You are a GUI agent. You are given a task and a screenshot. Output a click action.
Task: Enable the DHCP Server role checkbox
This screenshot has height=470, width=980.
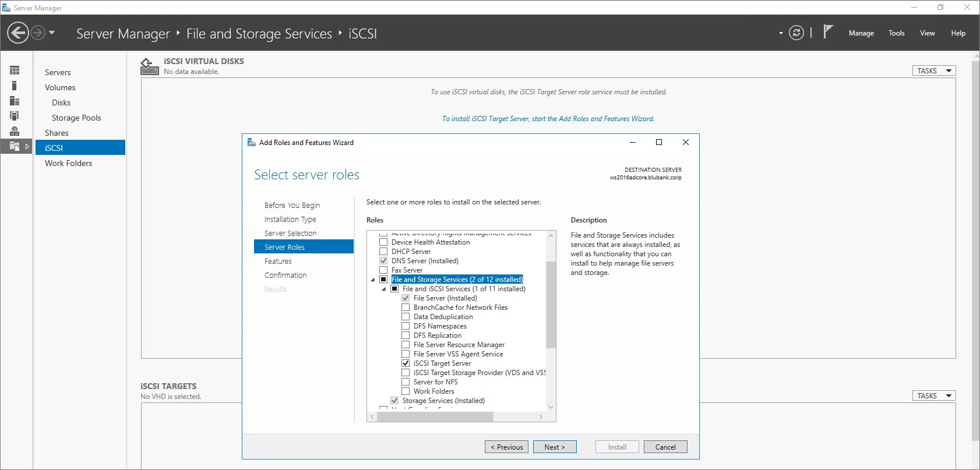pyautogui.click(x=383, y=252)
